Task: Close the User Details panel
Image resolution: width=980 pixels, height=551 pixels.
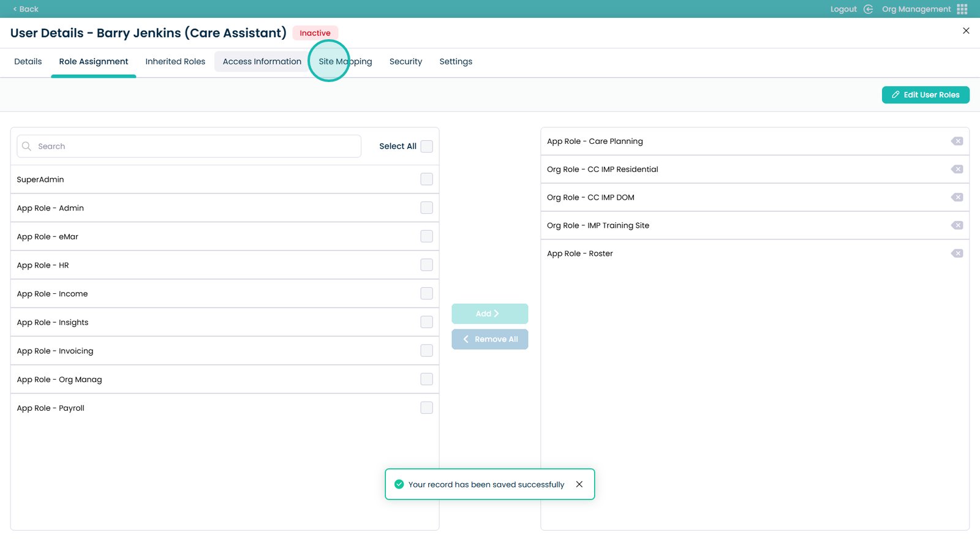Action: click(966, 31)
